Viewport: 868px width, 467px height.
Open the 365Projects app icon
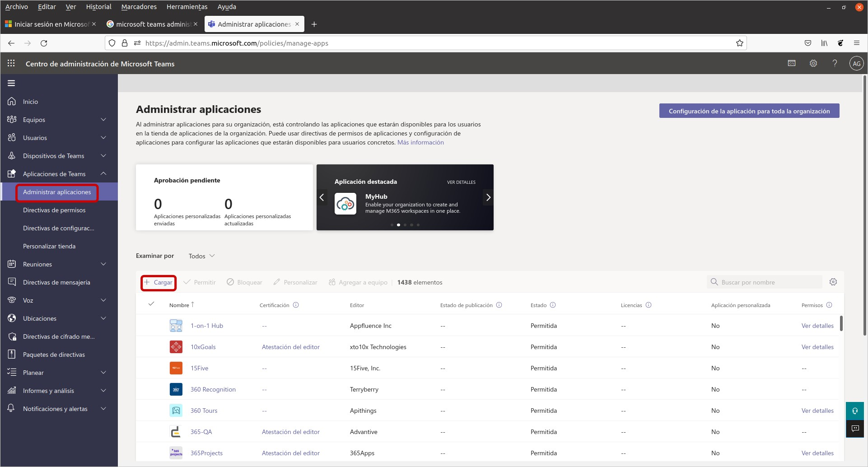pos(176,453)
